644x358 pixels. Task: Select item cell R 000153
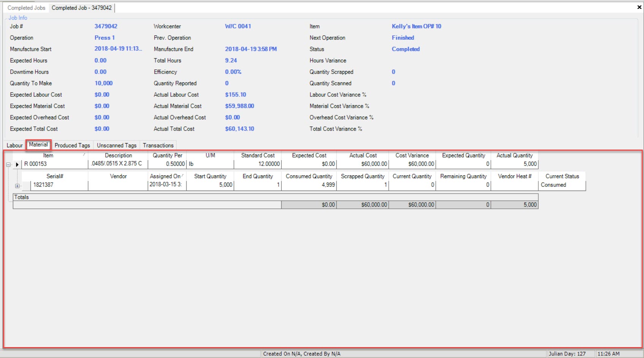pos(55,164)
